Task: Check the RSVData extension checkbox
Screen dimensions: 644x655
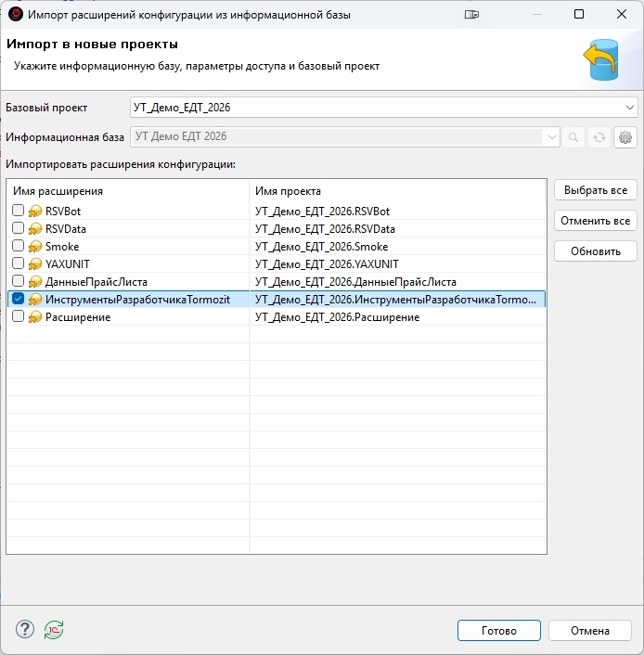Action: (x=18, y=227)
